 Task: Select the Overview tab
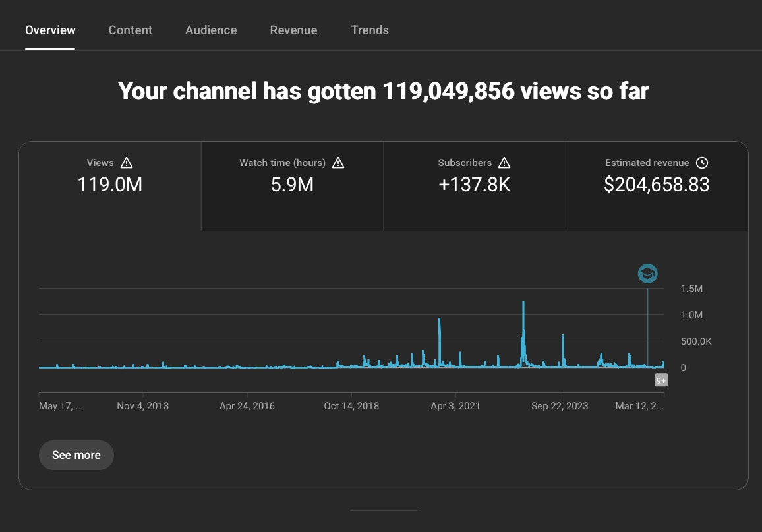pos(50,30)
